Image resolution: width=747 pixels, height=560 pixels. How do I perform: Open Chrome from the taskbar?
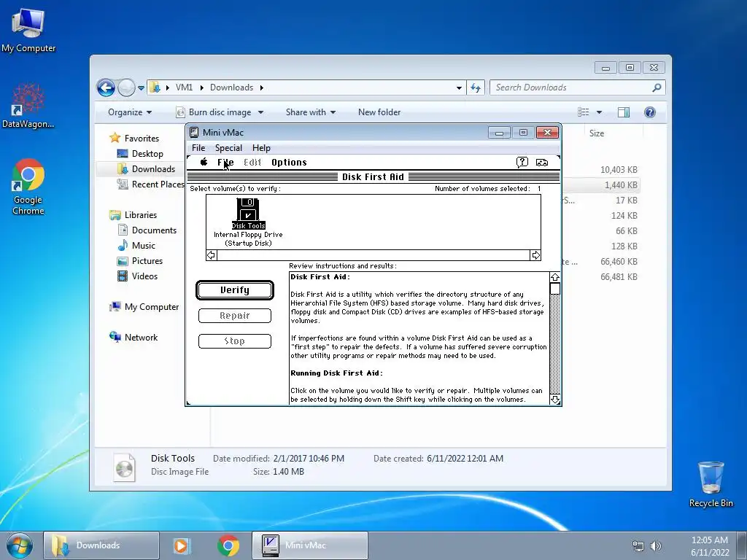tap(228, 545)
